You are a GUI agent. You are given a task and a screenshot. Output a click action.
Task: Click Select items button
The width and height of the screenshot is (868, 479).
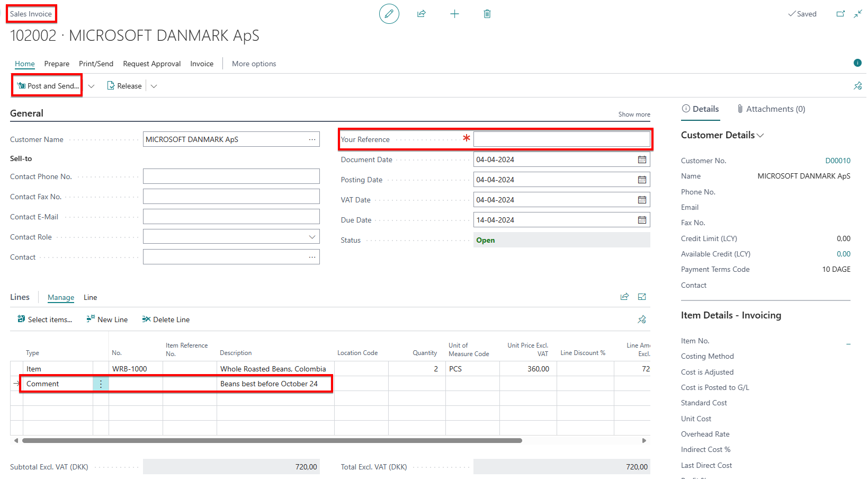[44, 320]
